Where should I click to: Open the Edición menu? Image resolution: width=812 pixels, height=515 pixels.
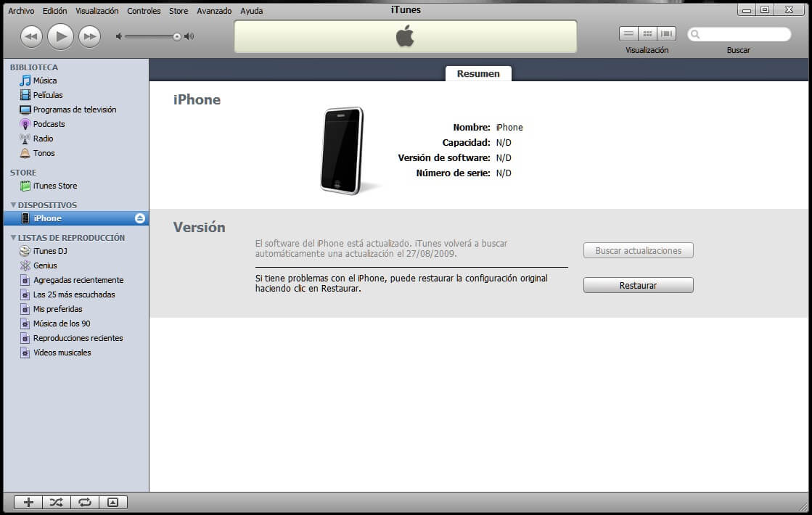click(x=55, y=11)
